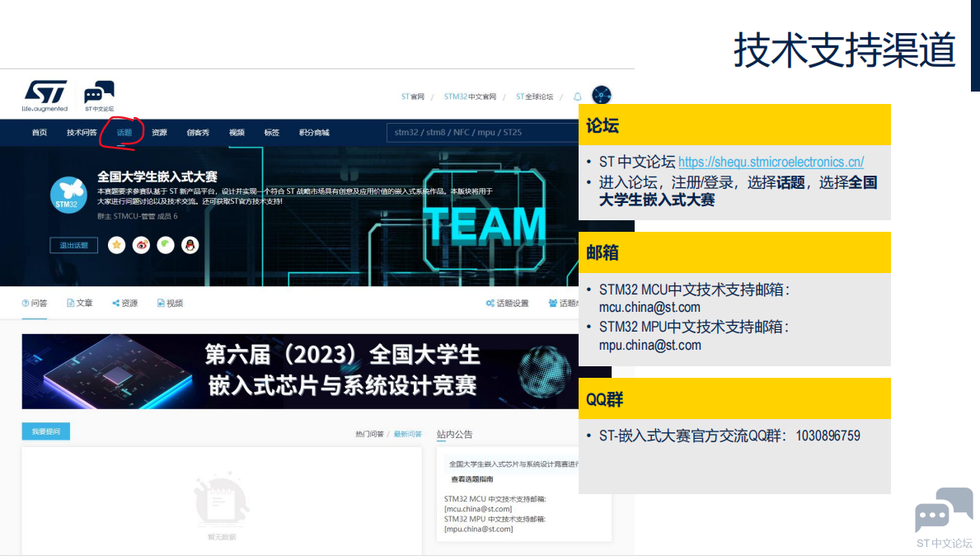The height and width of the screenshot is (556, 980).
Task: Go to 首页 in navigation bar
Action: pos(40,133)
